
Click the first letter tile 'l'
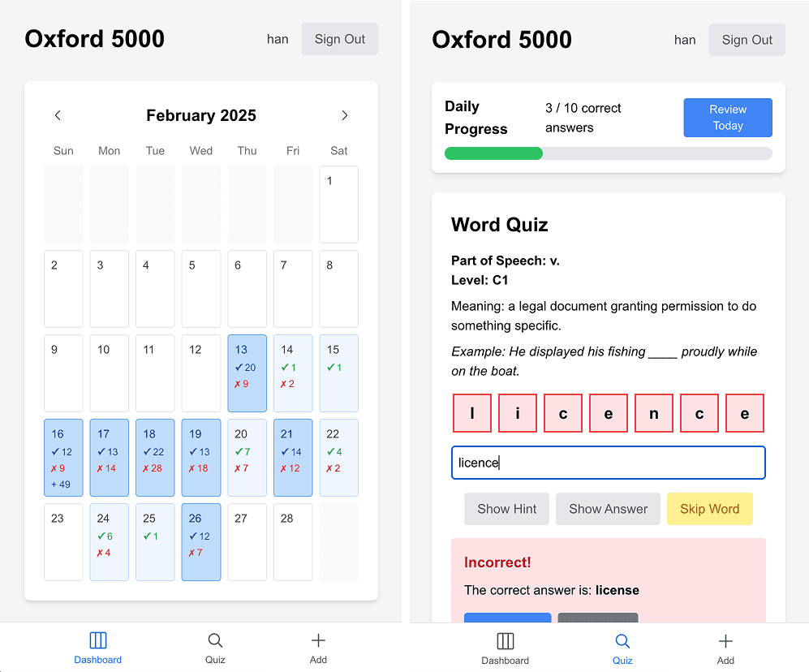pyautogui.click(x=472, y=413)
